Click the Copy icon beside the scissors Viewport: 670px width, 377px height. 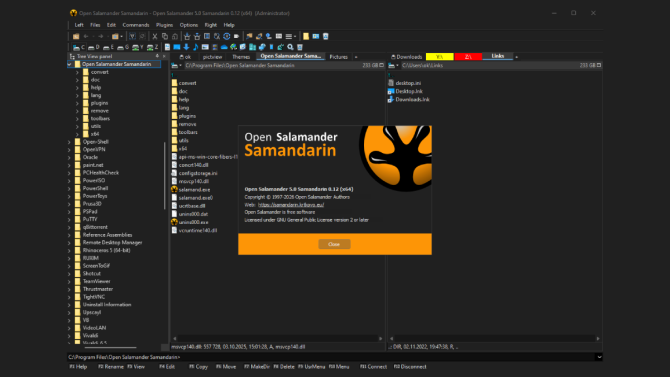(165, 36)
